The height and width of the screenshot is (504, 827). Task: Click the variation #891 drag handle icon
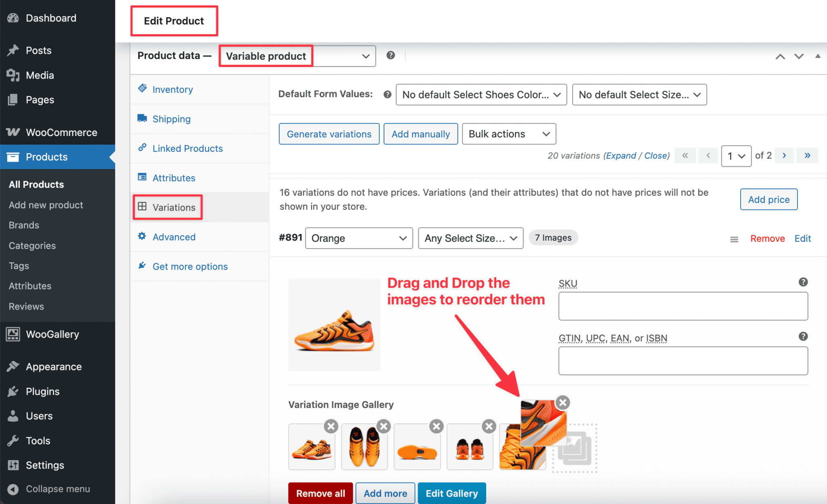(734, 239)
